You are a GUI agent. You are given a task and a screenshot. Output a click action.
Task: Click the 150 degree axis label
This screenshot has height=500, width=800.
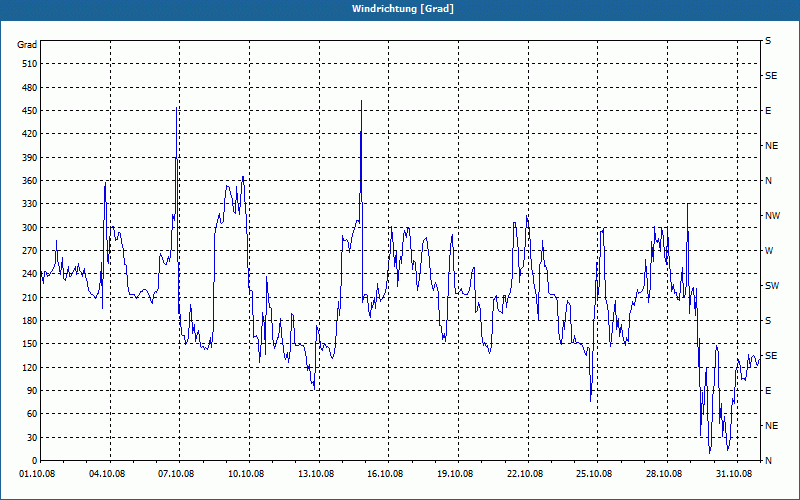(30, 344)
